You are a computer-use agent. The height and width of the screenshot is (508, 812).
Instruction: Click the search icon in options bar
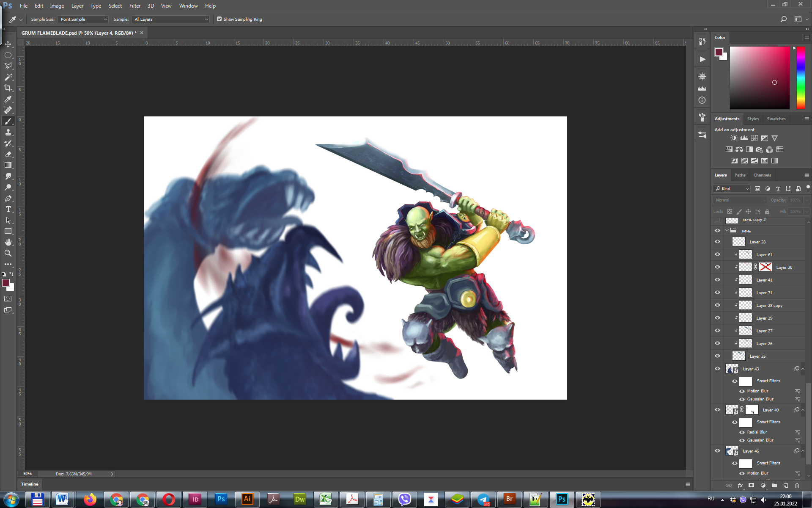[x=784, y=19]
